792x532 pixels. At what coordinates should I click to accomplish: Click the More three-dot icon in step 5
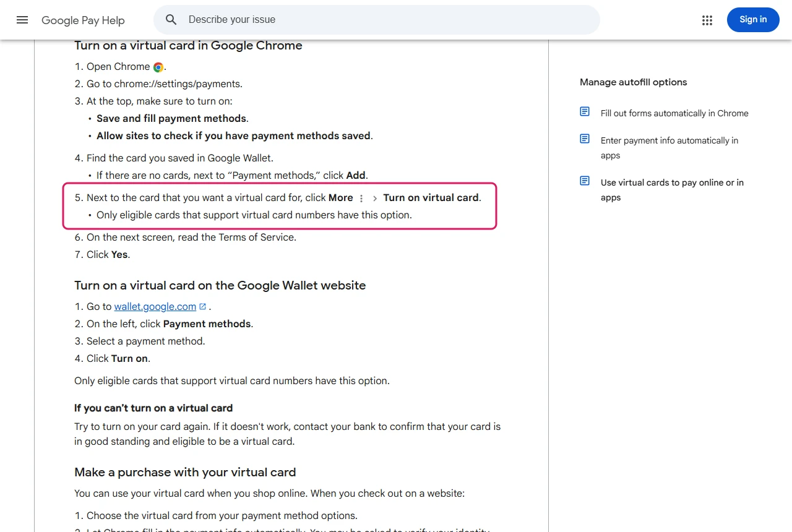361,199
